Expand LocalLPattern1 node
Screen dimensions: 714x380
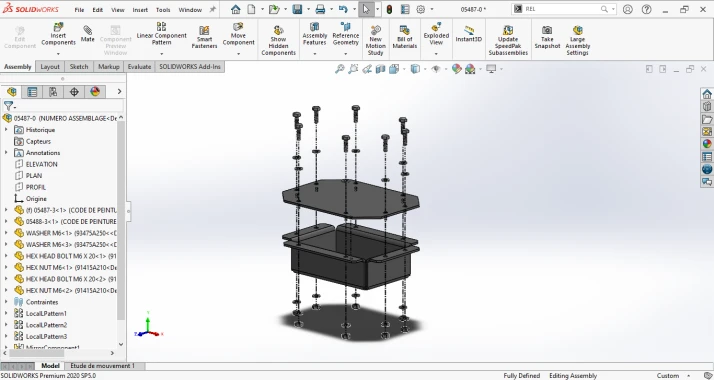6,313
